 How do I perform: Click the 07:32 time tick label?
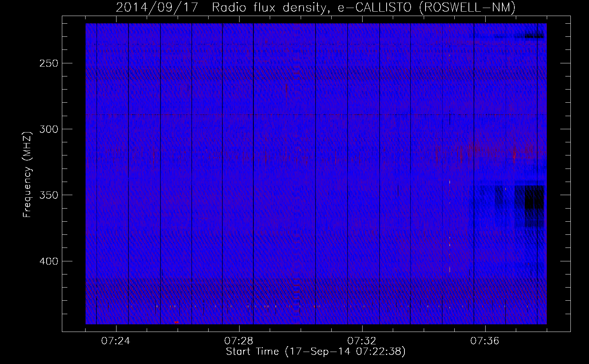tap(362, 341)
